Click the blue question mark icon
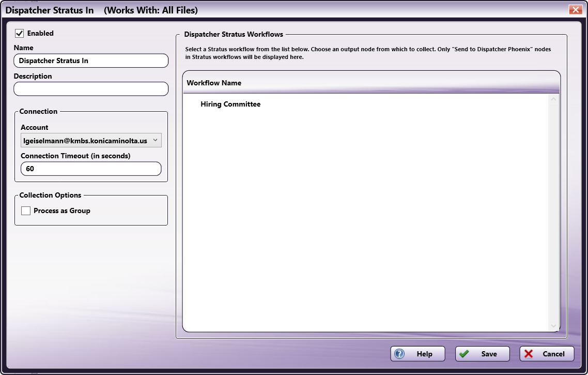This screenshot has height=375, width=588. [400, 354]
